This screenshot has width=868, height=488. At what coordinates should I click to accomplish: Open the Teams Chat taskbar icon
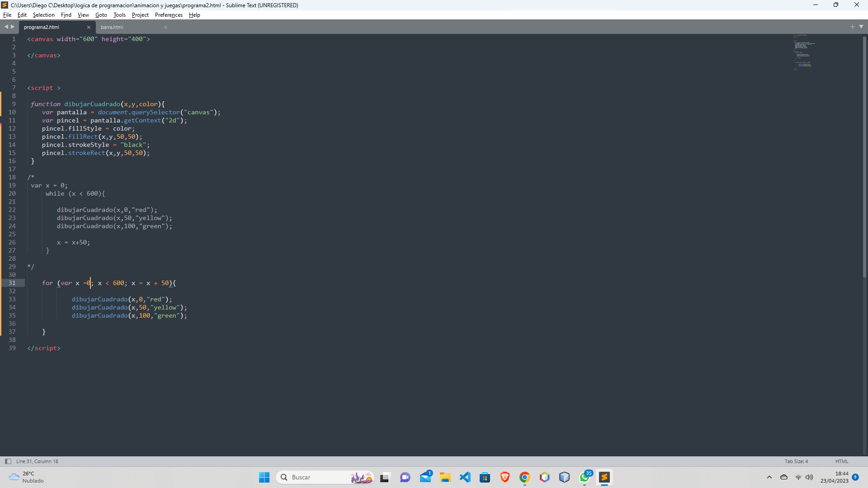tap(405, 477)
